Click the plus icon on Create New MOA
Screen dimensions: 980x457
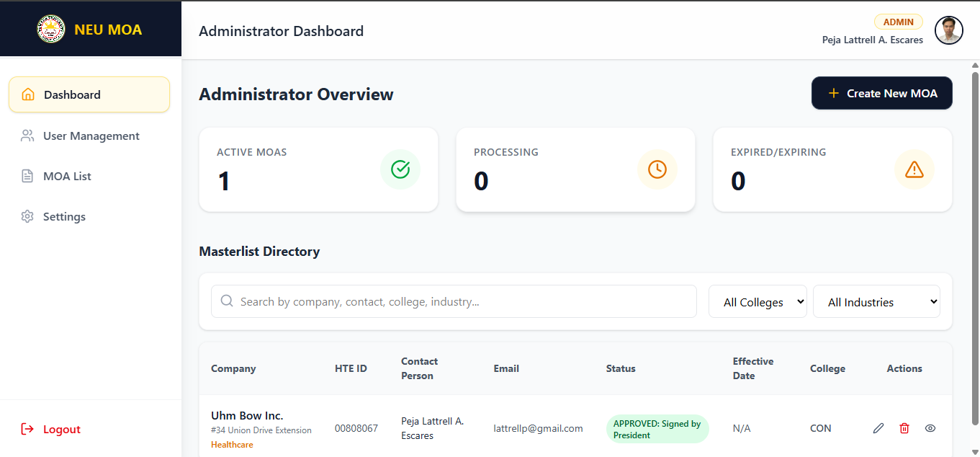[x=834, y=93]
